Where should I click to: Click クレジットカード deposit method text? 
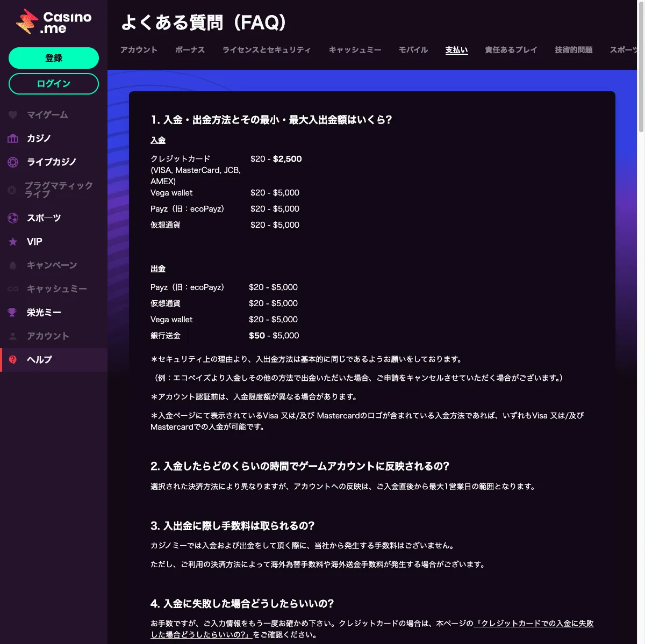point(181,159)
